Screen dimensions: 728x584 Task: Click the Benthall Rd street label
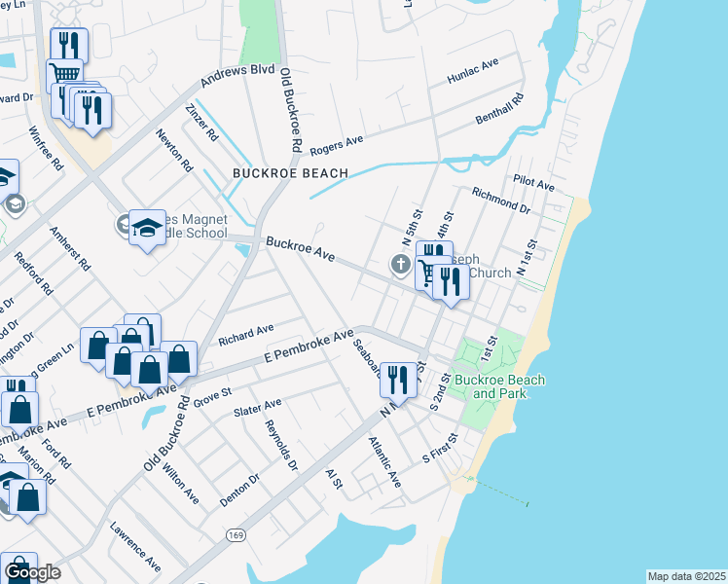coord(499,109)
